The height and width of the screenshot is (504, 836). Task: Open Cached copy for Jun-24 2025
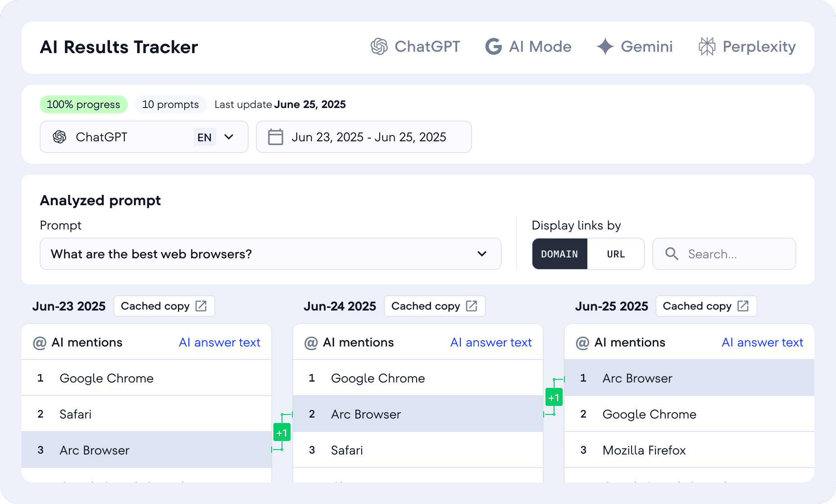435,306
